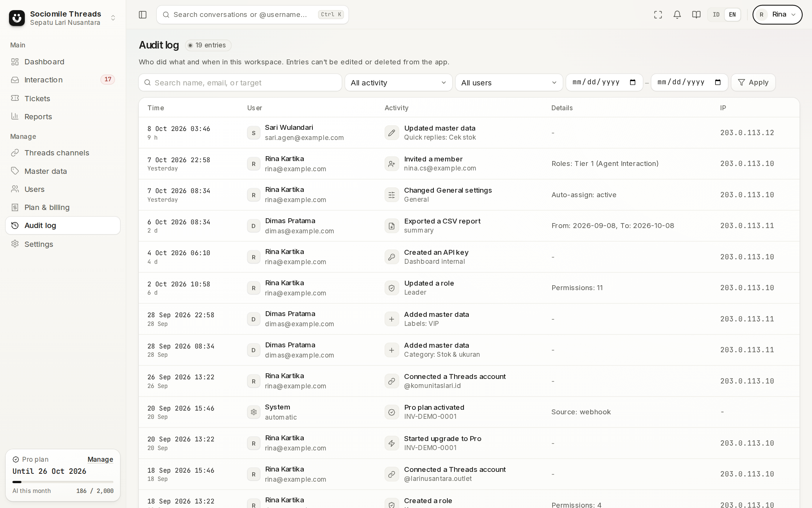Screen dimensions: 812x508
Task: Click the Exported a CSV report icon
Action: click(391, 226)
